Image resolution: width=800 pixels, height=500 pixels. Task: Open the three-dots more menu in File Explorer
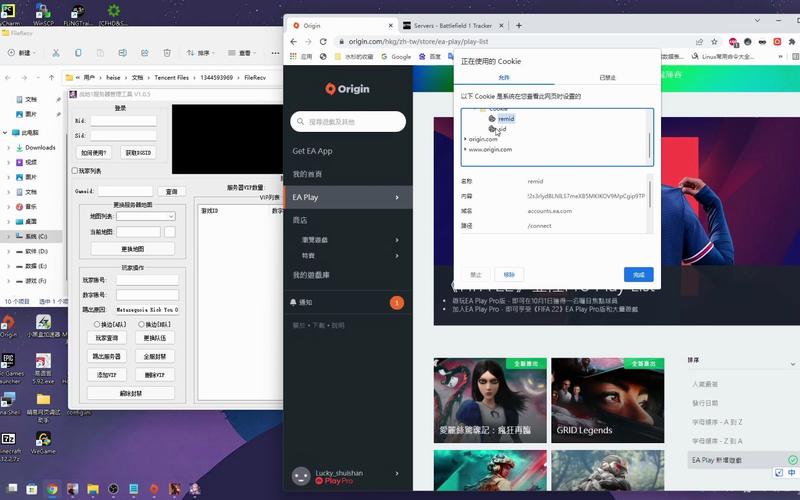pyautogui.click(x=276, y=53)
